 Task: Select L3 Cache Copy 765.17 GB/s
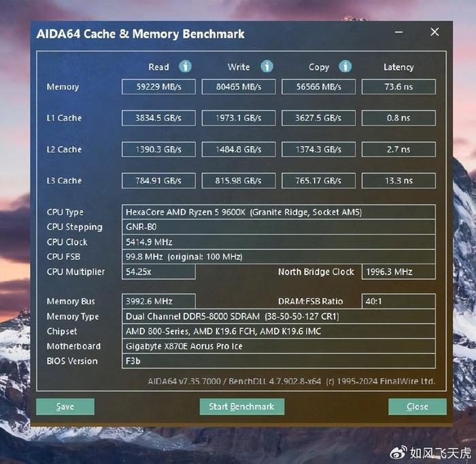(318, 181)
